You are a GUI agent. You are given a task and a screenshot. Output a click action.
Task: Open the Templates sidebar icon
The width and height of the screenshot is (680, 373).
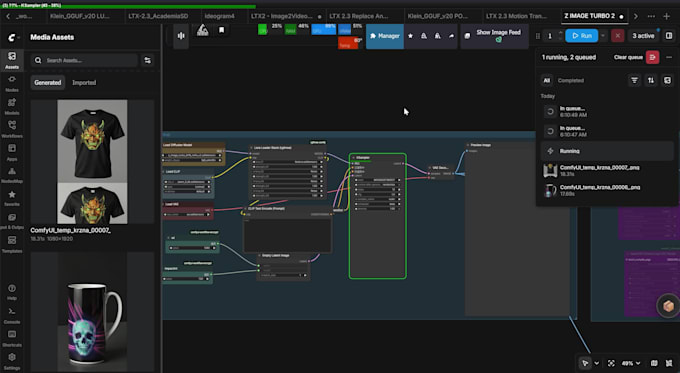12,244
